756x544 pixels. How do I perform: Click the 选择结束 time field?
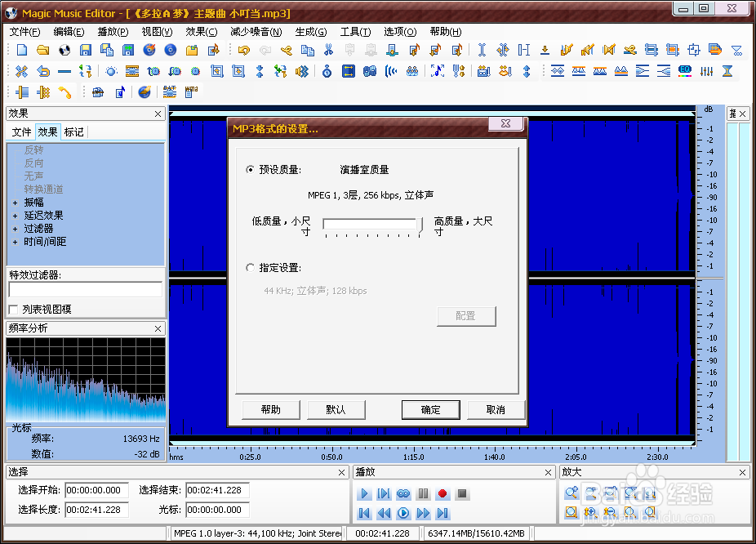coord(217,490)
